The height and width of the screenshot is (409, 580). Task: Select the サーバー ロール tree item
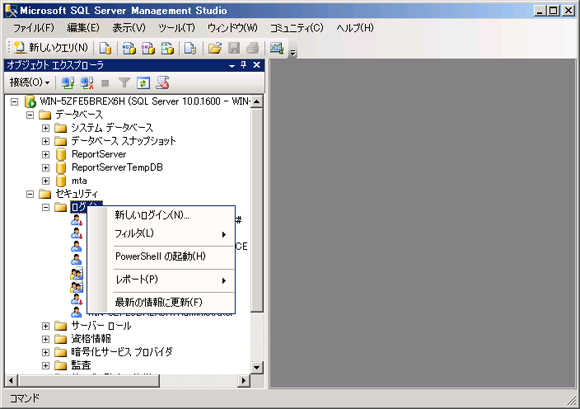[x=101, y=326]
